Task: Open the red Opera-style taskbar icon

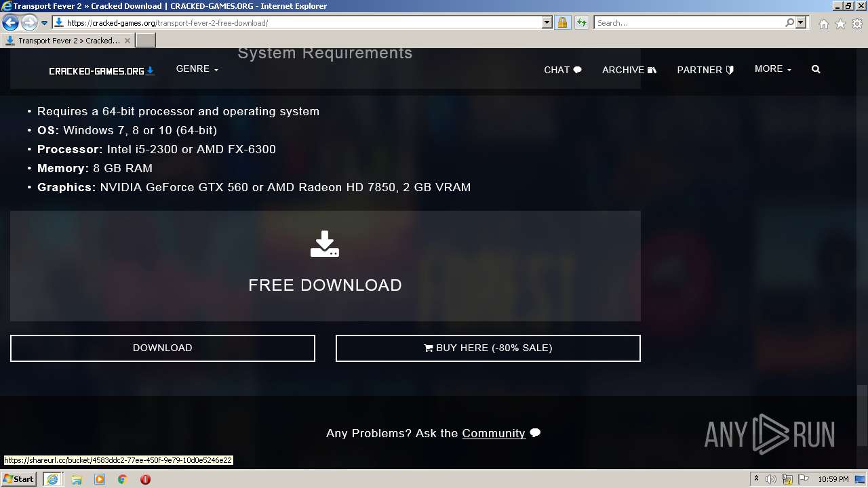Action: pos(145,479)
